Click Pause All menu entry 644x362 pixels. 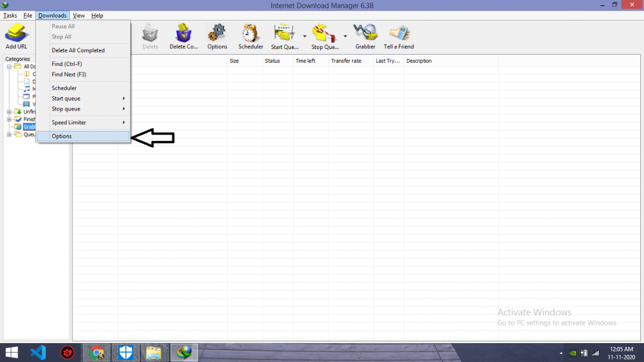[84, 26]
